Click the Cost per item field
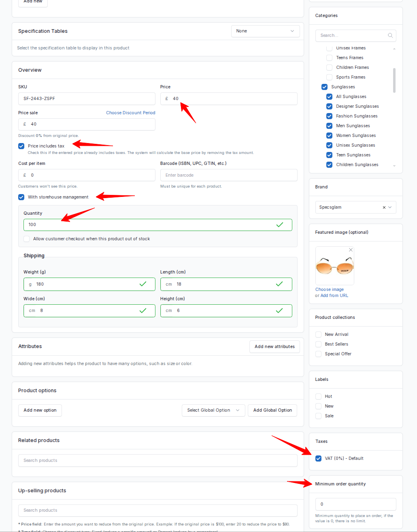The height and width of the screenshot is (532, 417). point(87,175)
